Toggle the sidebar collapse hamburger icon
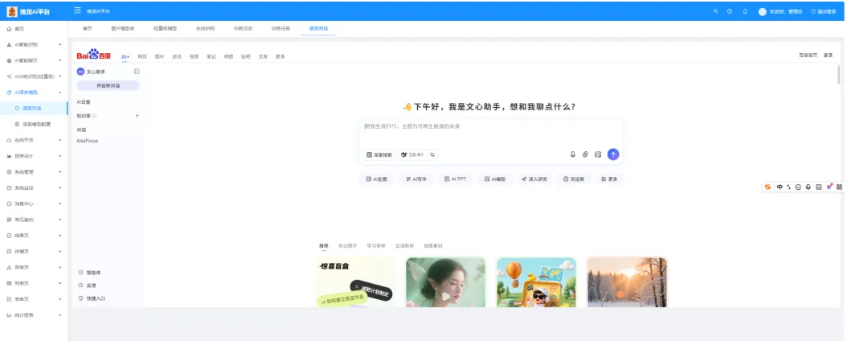 point(77,10)
